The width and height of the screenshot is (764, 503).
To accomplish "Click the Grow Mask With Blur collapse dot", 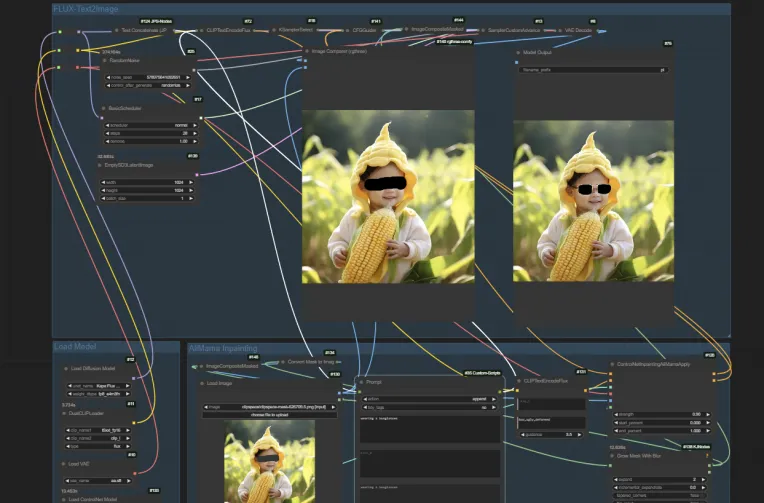I will 612,456.
